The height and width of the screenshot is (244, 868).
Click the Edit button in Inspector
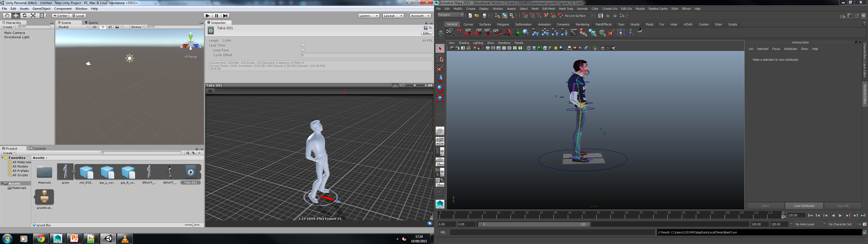(x=427, y=33)
